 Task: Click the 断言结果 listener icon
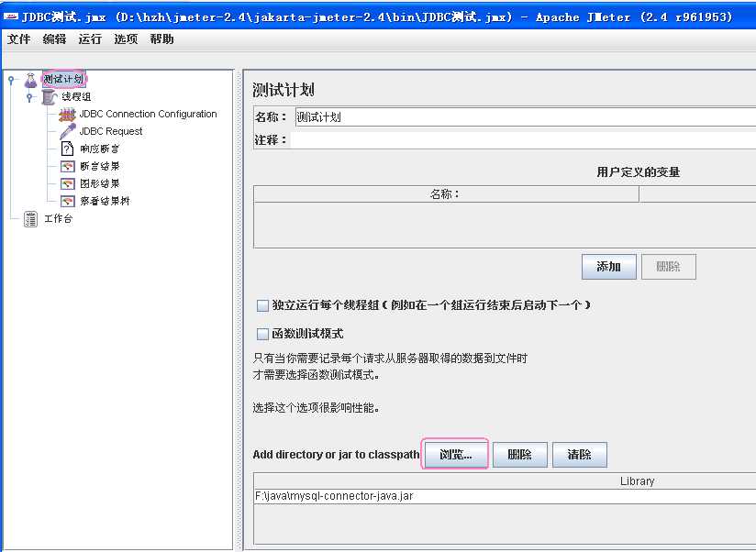pos(68,166)
